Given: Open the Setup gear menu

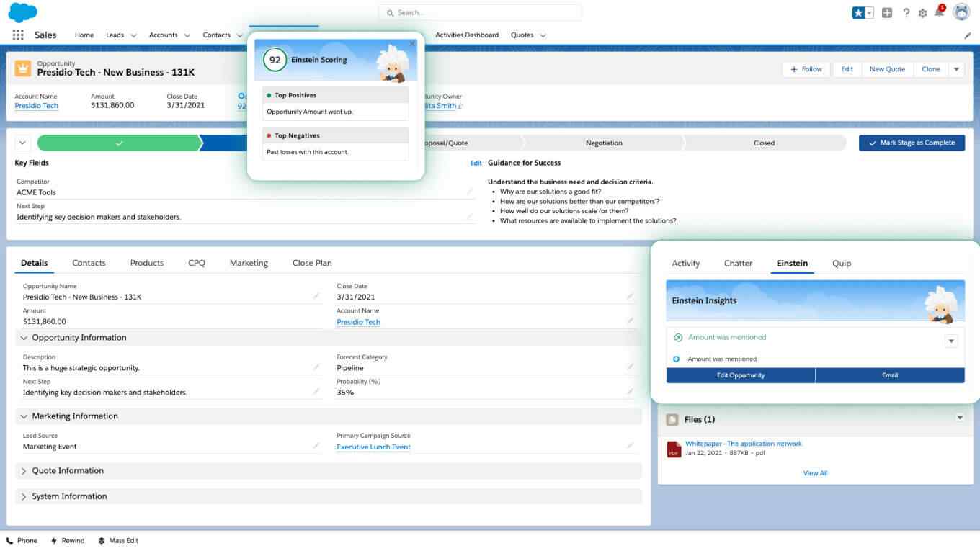Looking at the screenshot, I should coord(922,13).
